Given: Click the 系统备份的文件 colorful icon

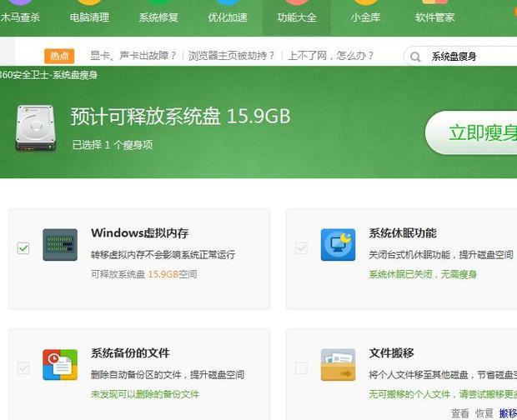Looking at the screenshot, I should coord(60,365).
